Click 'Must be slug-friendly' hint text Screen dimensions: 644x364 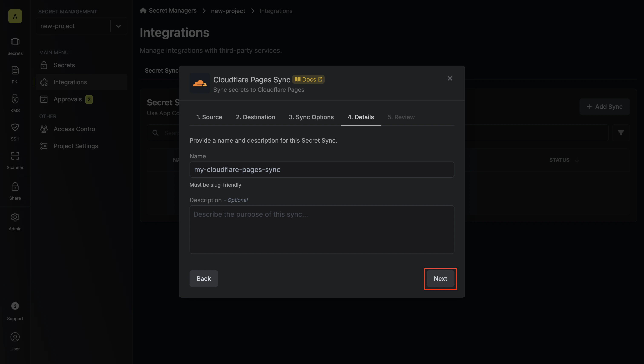(215, 185)
